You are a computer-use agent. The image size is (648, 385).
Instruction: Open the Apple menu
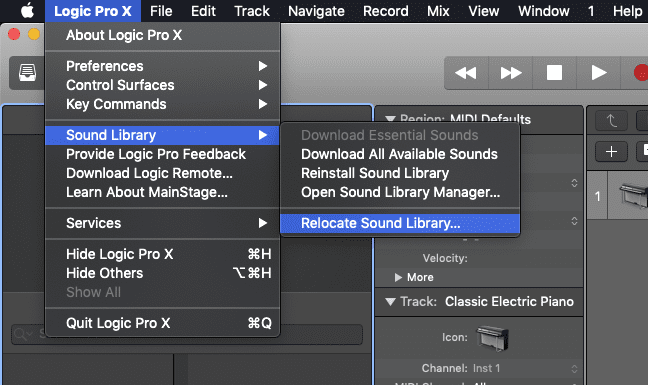pyautogui.click(x=27, y=11)
